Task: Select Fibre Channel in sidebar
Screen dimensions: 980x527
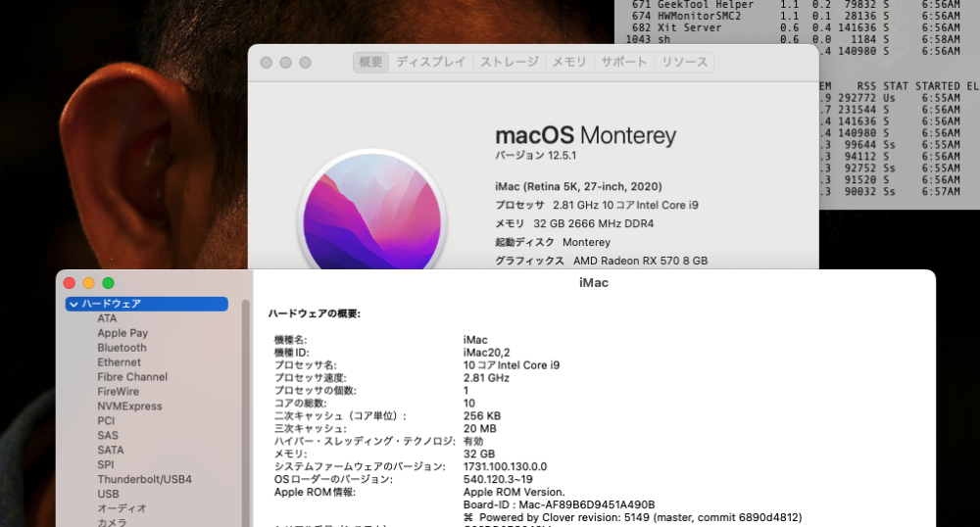Action: click(132, 376)
